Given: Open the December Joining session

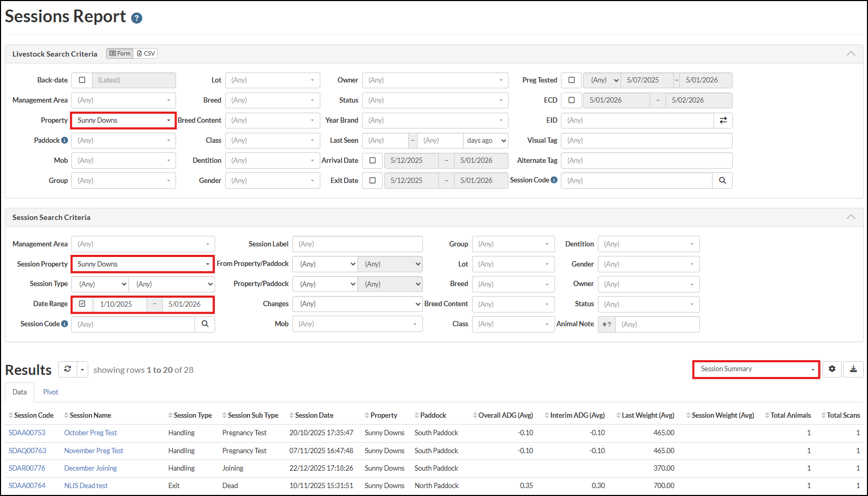Looking at the screenshot, I should pos(90,468).
